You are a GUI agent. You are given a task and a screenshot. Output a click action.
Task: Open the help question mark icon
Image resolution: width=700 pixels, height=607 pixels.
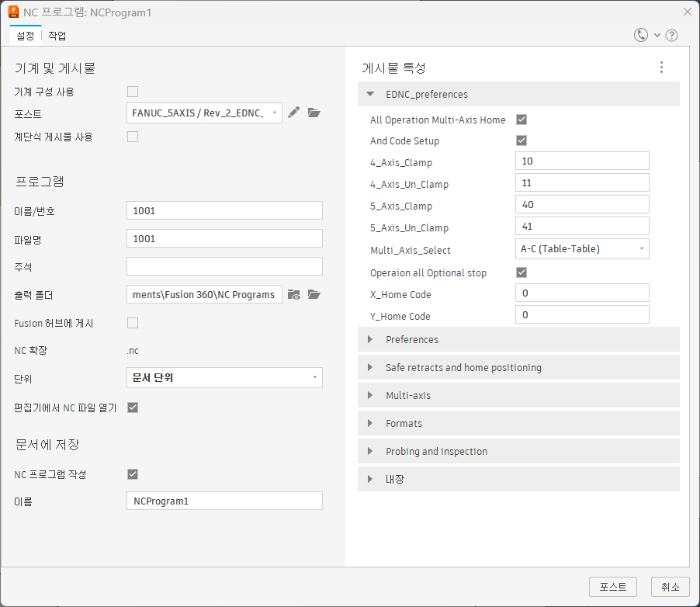pos(671,35)
